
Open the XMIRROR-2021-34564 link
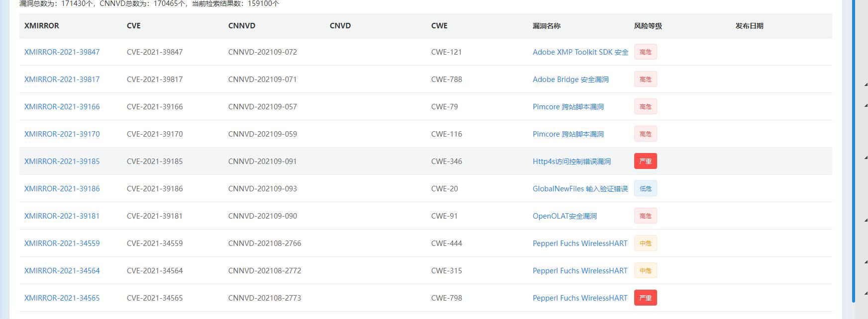tap(62, 271)
